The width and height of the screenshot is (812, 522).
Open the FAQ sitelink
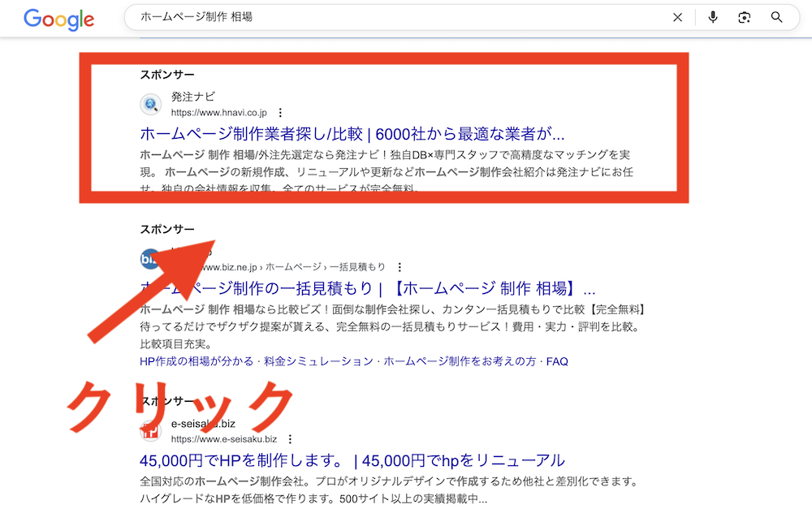point(557,361)
